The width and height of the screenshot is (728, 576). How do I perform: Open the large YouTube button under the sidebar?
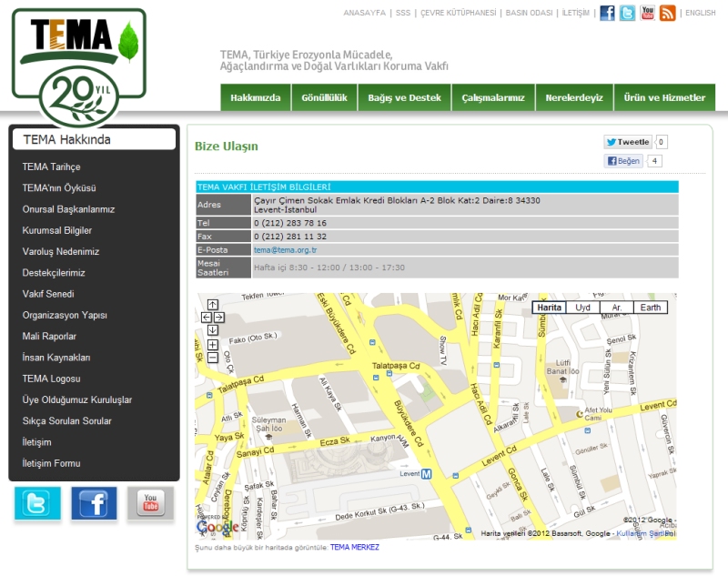[x=150, y=503]
